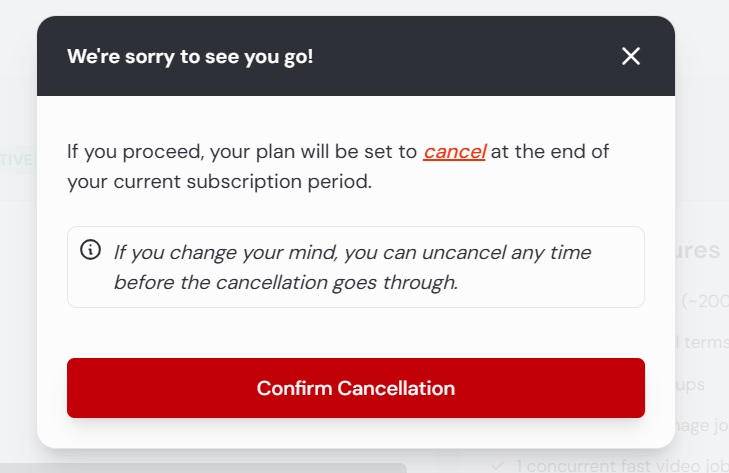Screen dimensions: 729x473
Task: Click the "We're sorry to see you go!" title
Action: coord(190,57)
